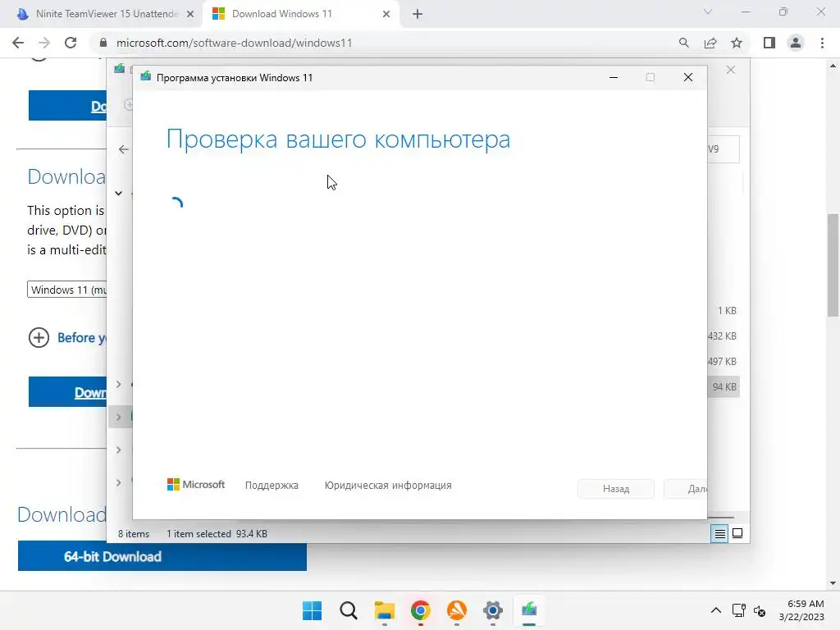840x630 pixels.
Task: Bookmark this page with the star icon
Action: coord(737,43)
